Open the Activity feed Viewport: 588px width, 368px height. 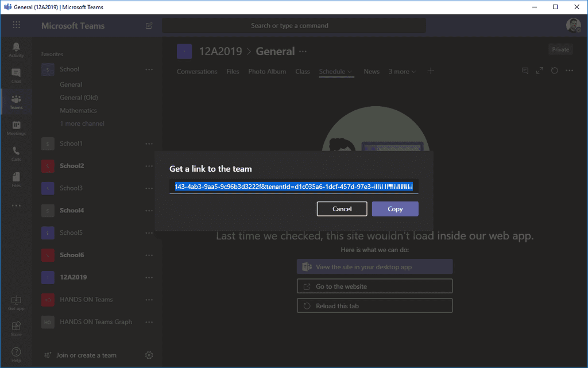[16, 50]
